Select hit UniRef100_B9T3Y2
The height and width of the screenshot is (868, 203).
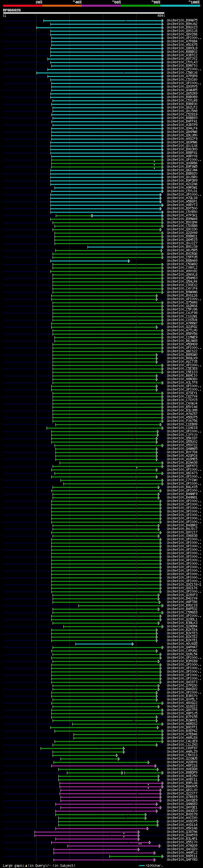(182, 59)
